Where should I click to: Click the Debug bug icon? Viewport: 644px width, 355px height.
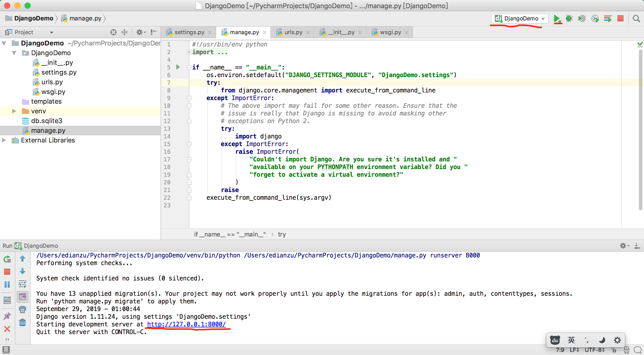coord(569,19)
